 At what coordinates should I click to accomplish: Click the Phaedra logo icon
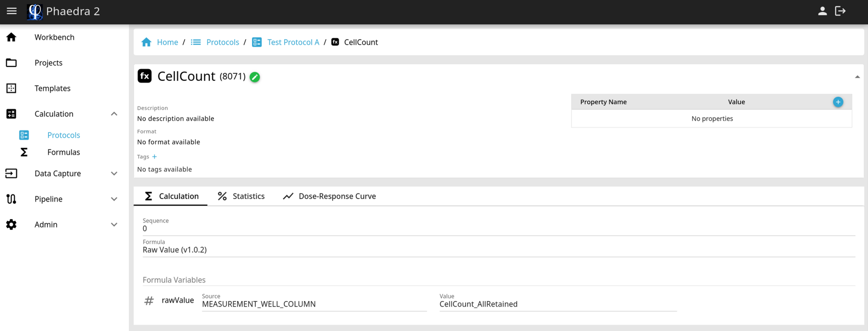35,12
